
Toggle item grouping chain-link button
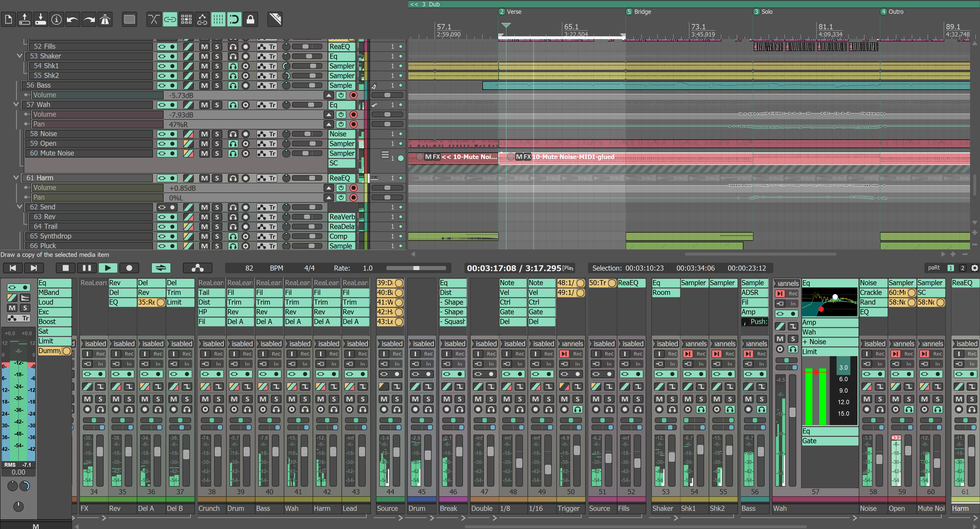pyautogui.click(x=170, y=19)
